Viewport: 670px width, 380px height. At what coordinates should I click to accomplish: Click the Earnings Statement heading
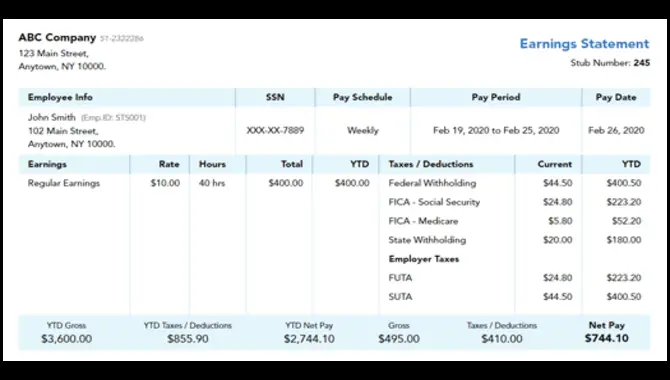[x=584, y=44]
